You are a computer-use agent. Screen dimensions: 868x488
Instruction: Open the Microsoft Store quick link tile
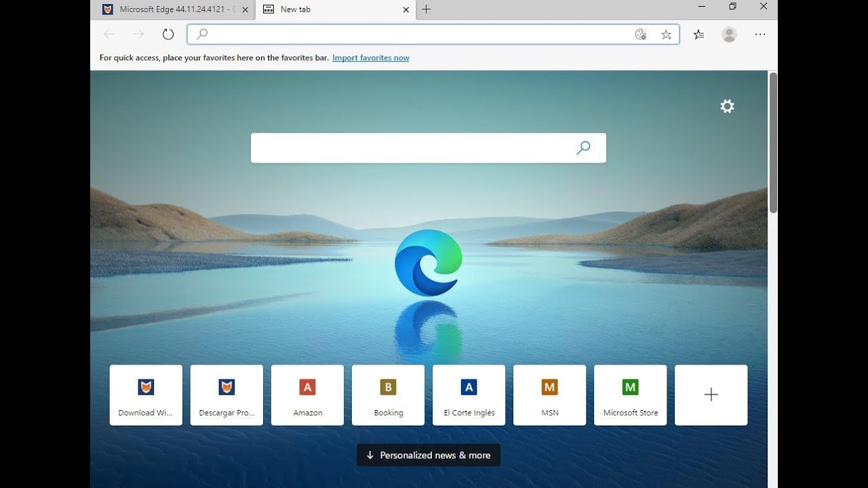pos(630,395)
